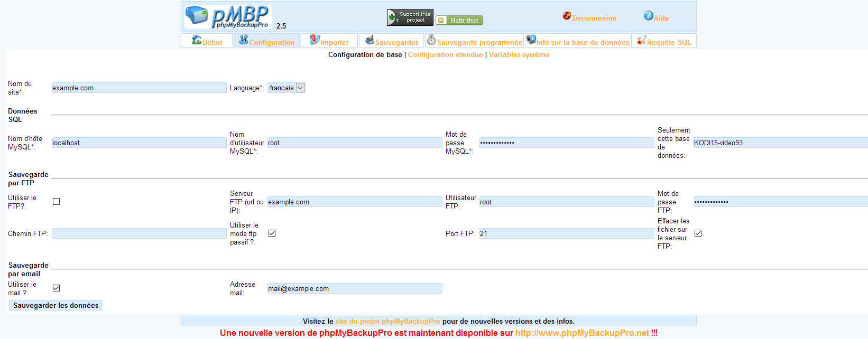
Task: Toggle Effacer les fichier sur le serveur FTP
Action: click(x=698, y=233)
